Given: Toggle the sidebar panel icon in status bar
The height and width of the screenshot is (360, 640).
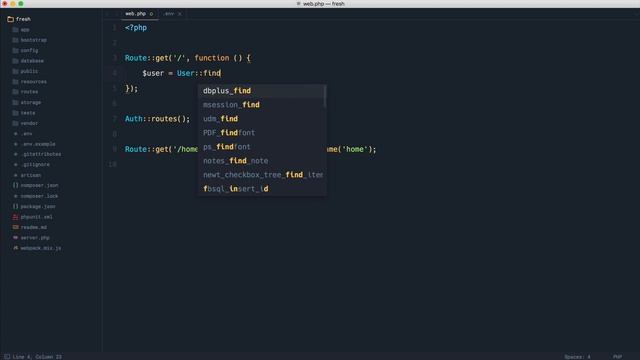Looking at the screenshot, I should click(x=7, y=357).
